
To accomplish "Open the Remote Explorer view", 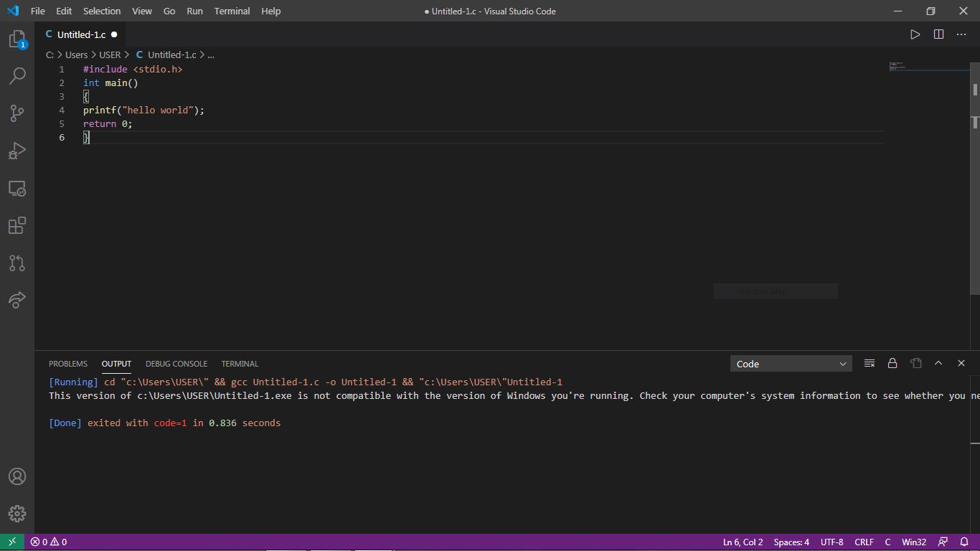I will [x=17, y=189].
